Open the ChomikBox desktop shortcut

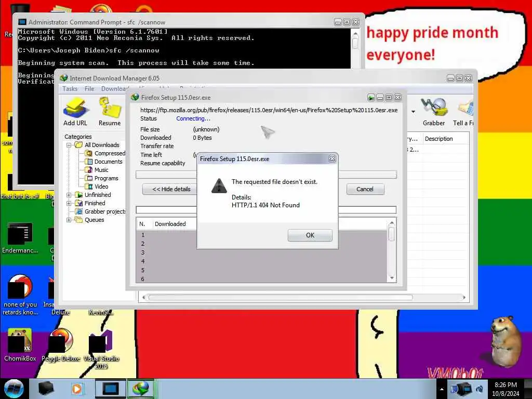[x=20, y=345]
